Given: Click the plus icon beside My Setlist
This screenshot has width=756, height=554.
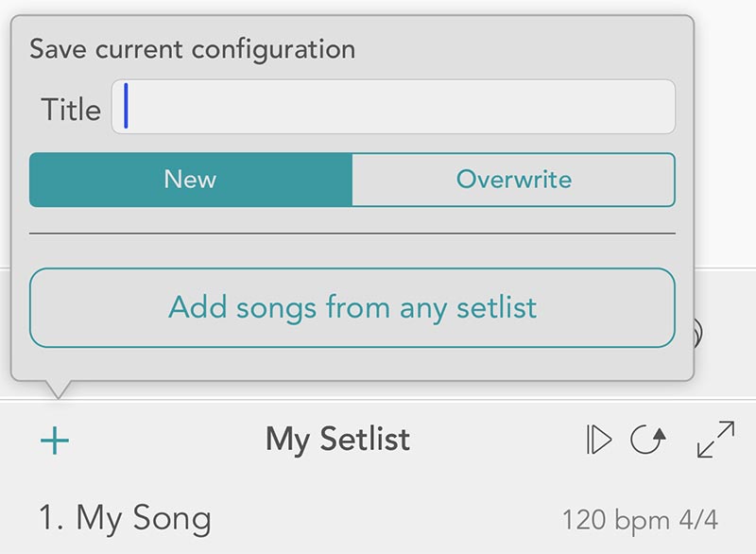Looking at the screenshot, I should [x=55, y=441].
